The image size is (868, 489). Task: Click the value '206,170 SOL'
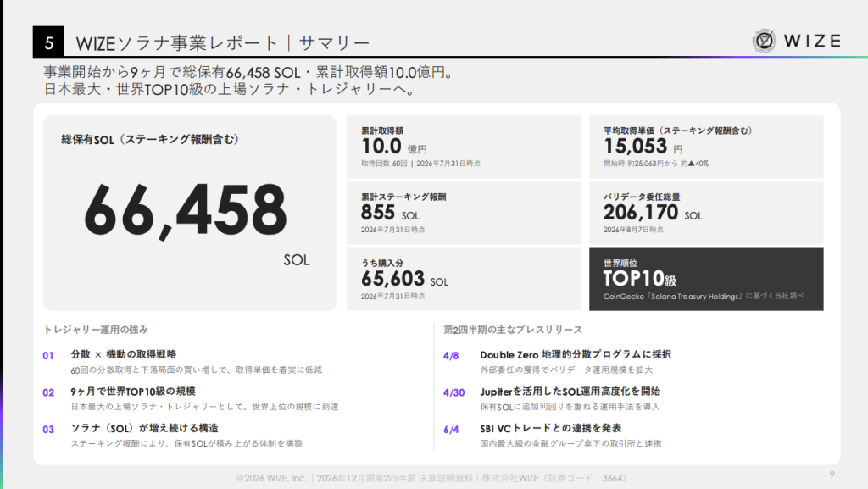653,213
